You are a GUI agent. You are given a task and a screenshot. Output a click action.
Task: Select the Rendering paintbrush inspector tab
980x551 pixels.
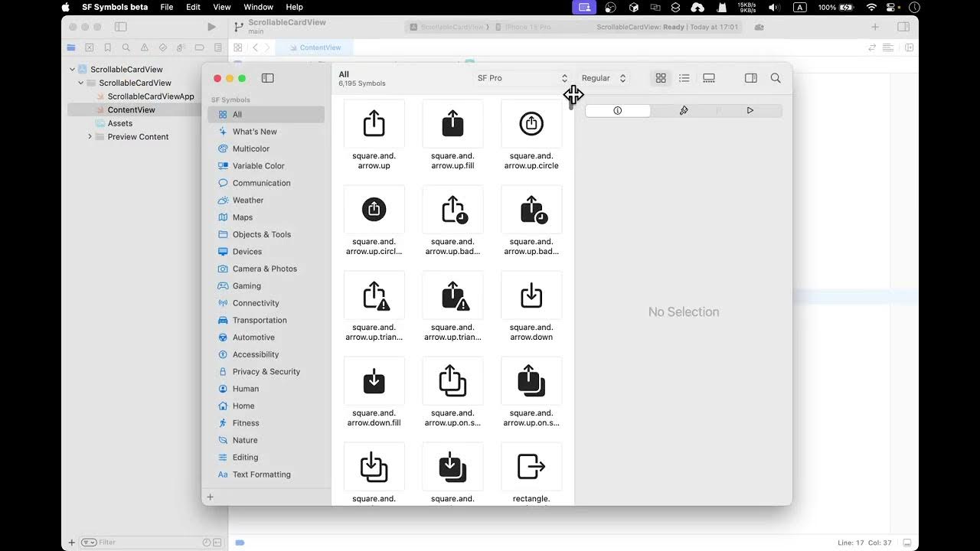click(684, 110)
